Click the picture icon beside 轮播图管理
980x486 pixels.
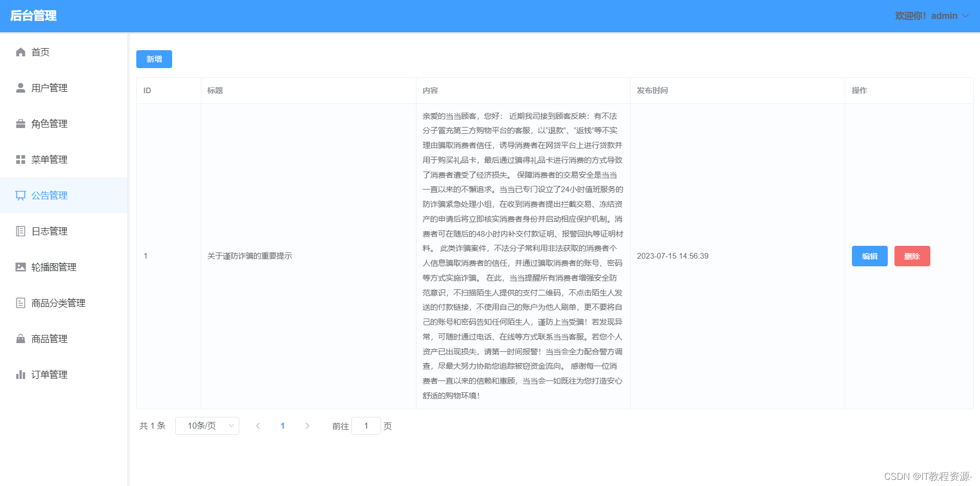20,267
